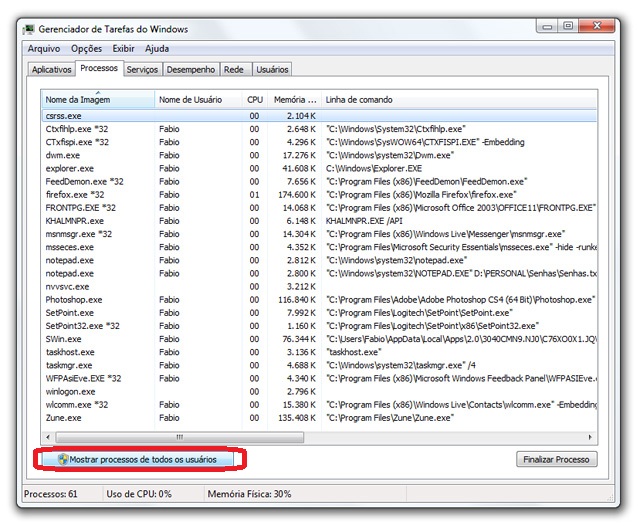
Task: Select the taskhost.exe process
Action: point(319,352)
